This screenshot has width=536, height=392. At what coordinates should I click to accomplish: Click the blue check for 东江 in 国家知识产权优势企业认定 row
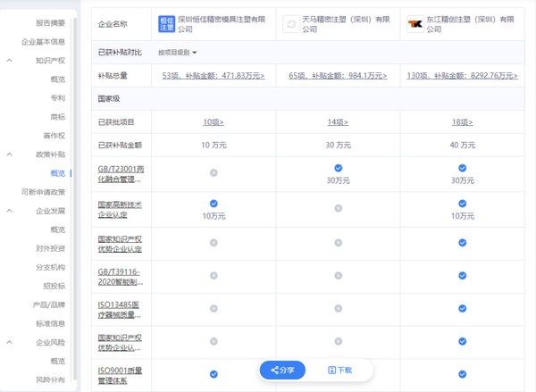(x=462, y=243)
